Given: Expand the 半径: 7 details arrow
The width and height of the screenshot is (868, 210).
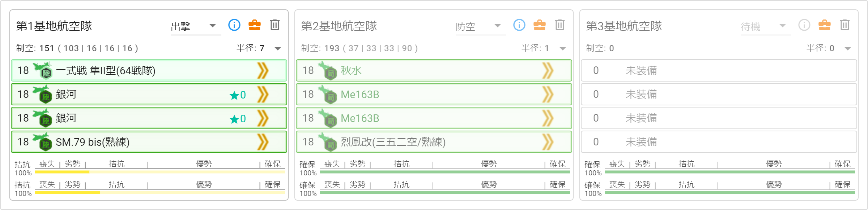Looking at the screenshot, I should click(278, 48).
